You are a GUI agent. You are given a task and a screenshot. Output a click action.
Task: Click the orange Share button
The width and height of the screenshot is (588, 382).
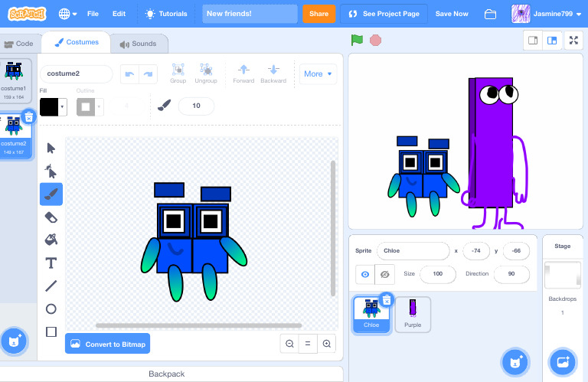318,14
